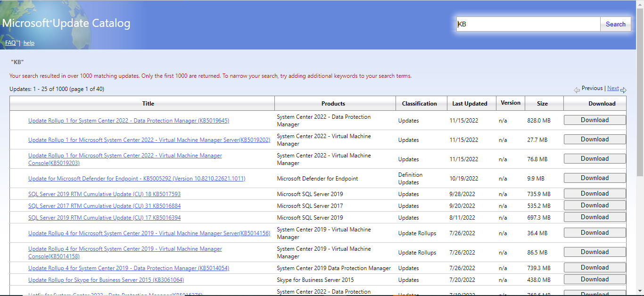Viewport: 644px width, 296px height.
Task: Download the KB5019645 update
Action: 595,120
